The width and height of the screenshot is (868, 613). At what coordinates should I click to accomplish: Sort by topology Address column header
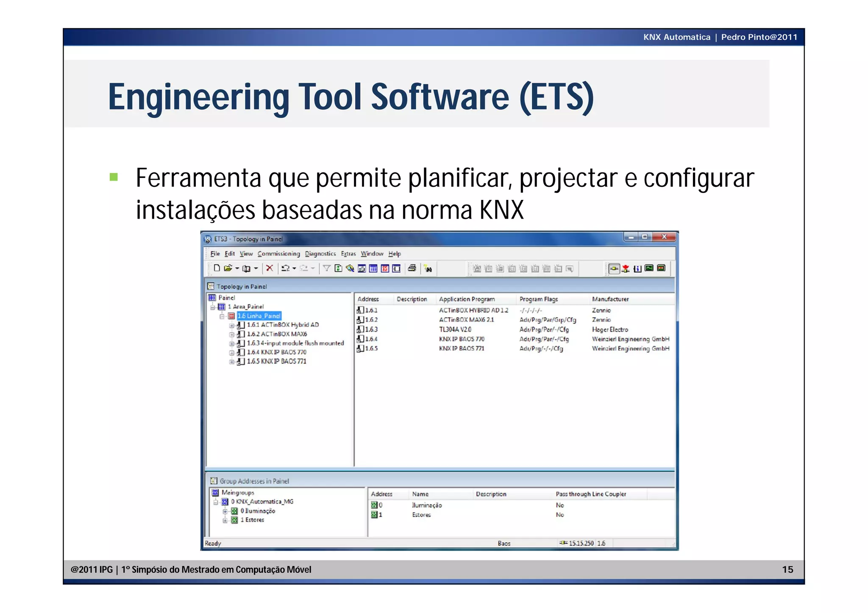(x=368, y=299)
